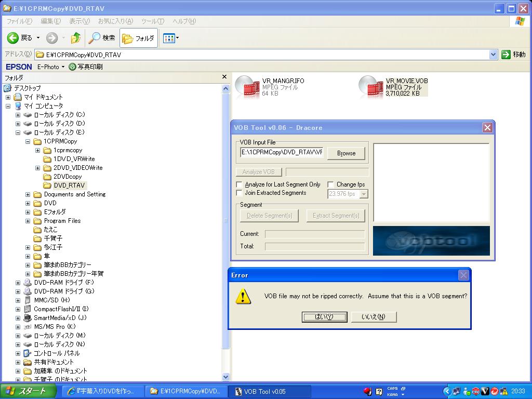532x399 pixels.
Task: Open the VR_MANGR.IFO file icon
Action: (x=247, y=86)
